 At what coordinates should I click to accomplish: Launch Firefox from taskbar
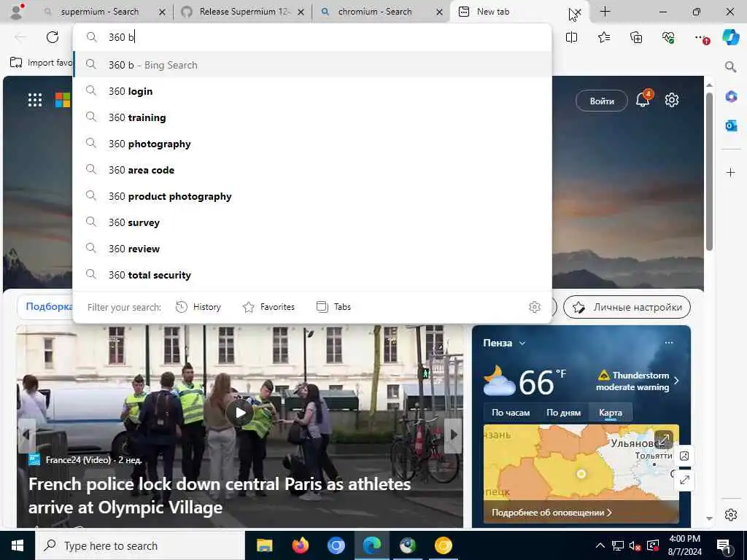300,545
